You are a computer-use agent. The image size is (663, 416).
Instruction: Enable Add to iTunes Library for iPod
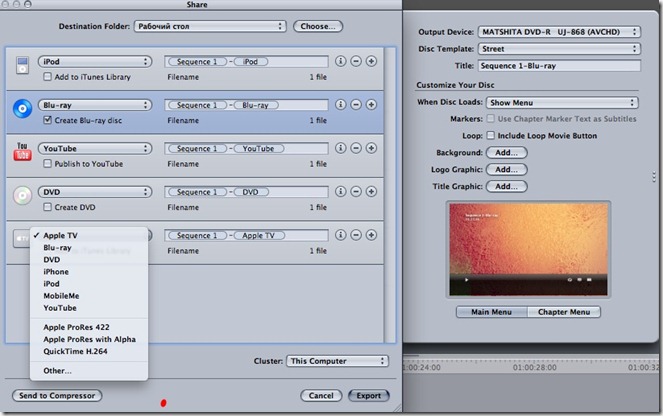tap(47, 77)
